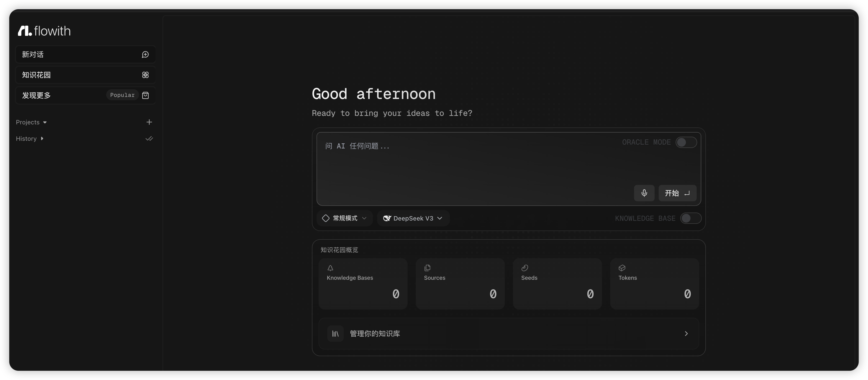The width and height of the screenshot is (868, 380).
Task: Open the DeepSeek V3 model selector
Action: tap(413, 218)
